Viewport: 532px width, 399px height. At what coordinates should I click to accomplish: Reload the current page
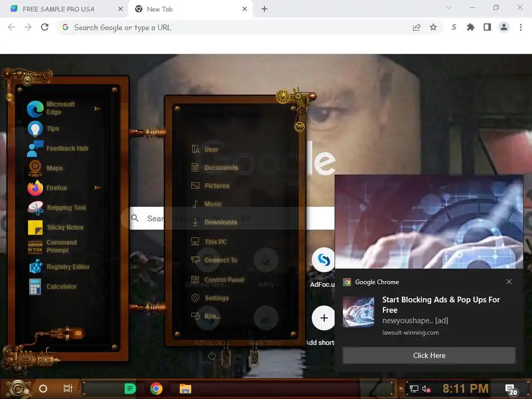[x=45, y=27]
